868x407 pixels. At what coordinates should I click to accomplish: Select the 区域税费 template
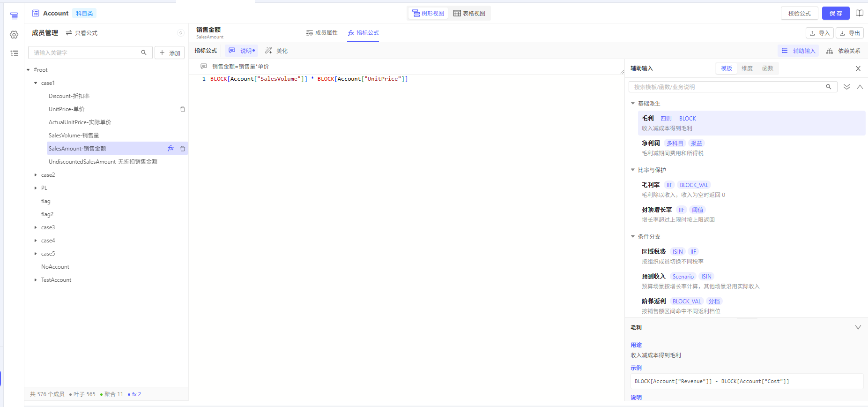point(751,256)
